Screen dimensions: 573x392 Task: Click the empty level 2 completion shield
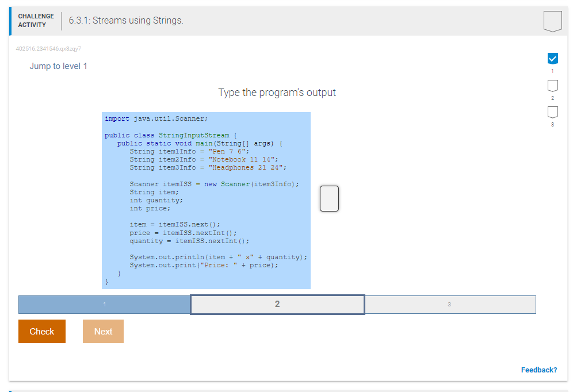click(552, 85)
